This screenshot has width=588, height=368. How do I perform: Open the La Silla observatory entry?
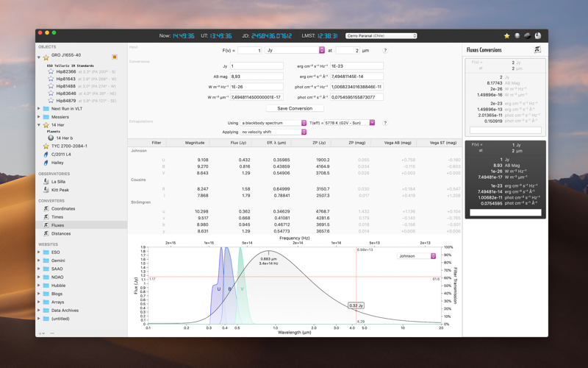point(58,181)
